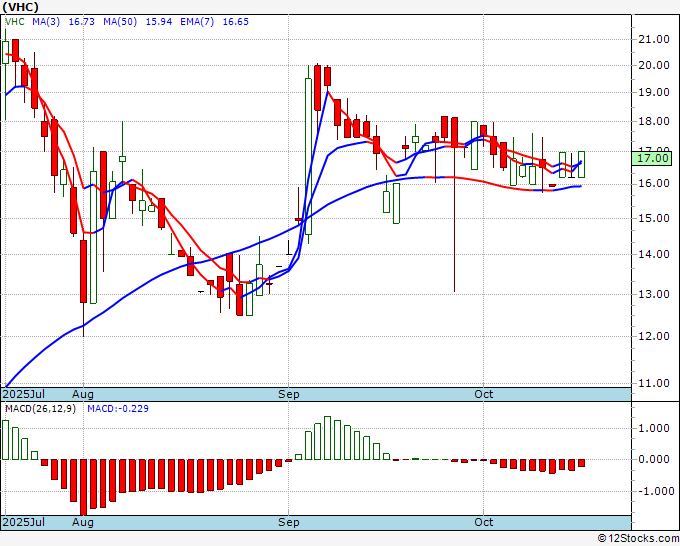The height and width of the screenshot is (546, 680).
Task: Click the 2025Jul label on price timeline
Action: [x=24, y=394]
